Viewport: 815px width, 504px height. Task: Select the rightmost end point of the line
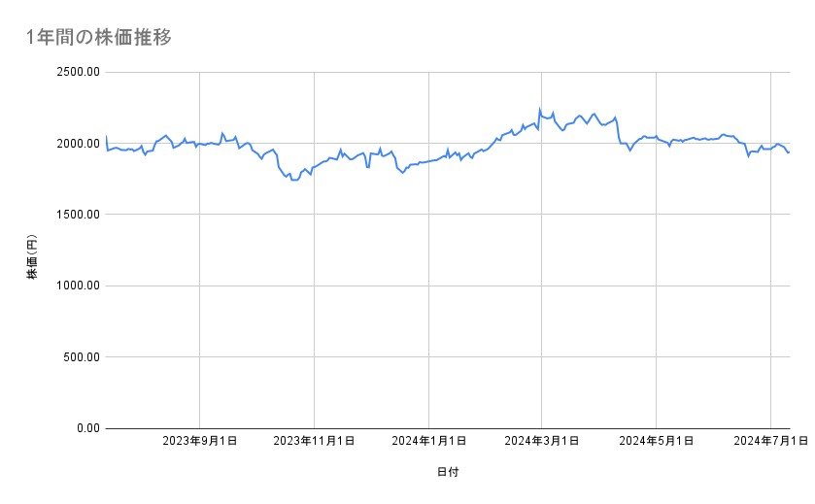point(789,152)
